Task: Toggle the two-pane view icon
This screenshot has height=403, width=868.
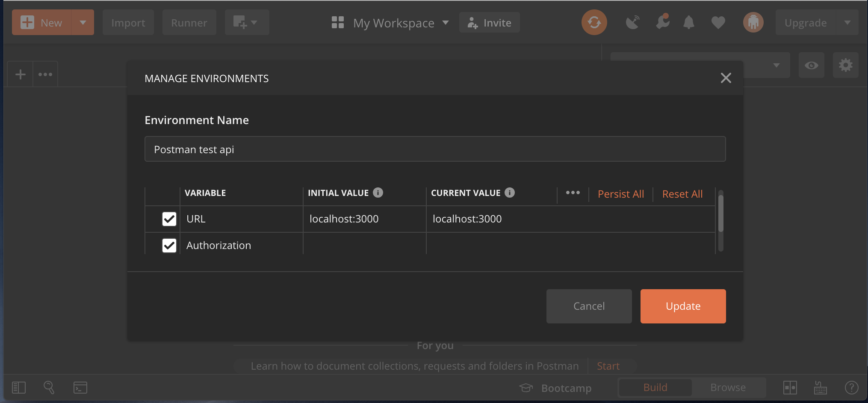Action: [790, 388]
